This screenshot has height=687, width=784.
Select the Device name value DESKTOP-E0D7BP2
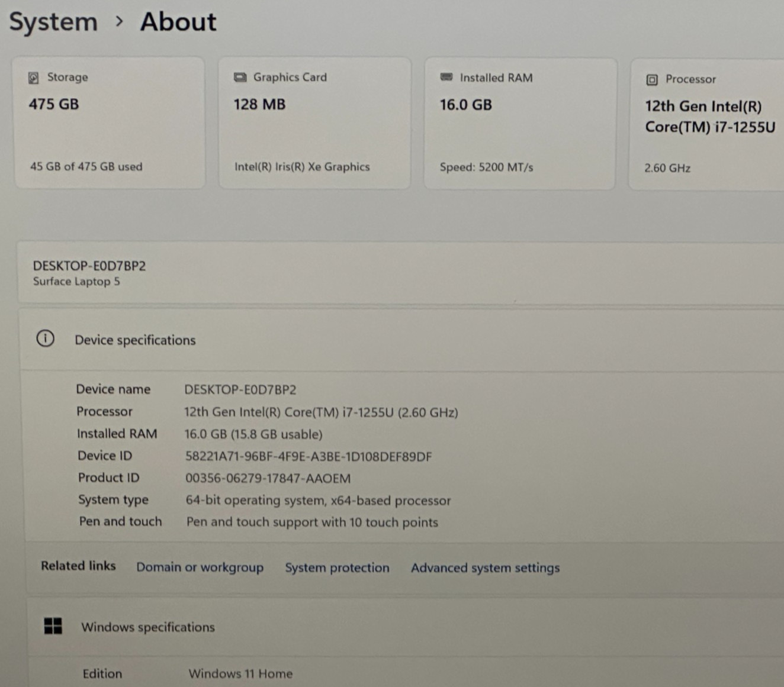240,389
